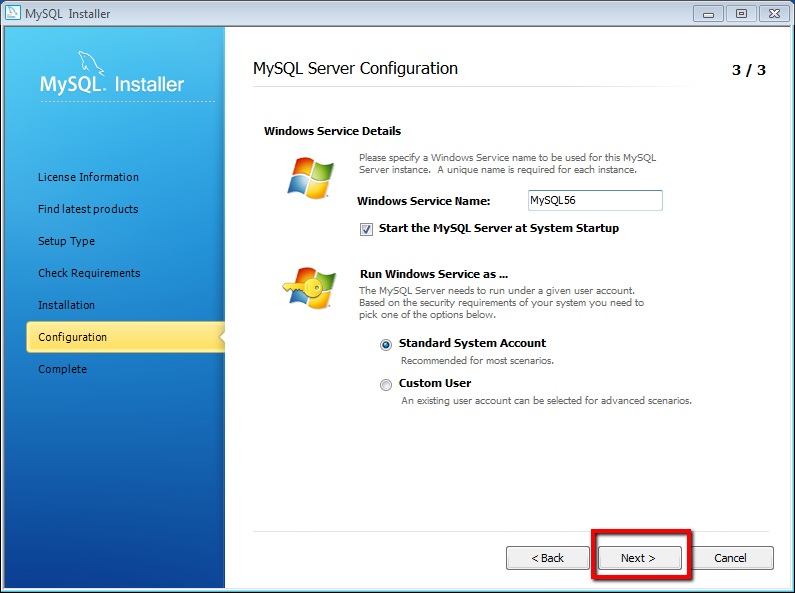The height and width of the screenshot is (593, 795).
Task: Click the Recommended for most scenarios text
Action: [x=477, y=361]
